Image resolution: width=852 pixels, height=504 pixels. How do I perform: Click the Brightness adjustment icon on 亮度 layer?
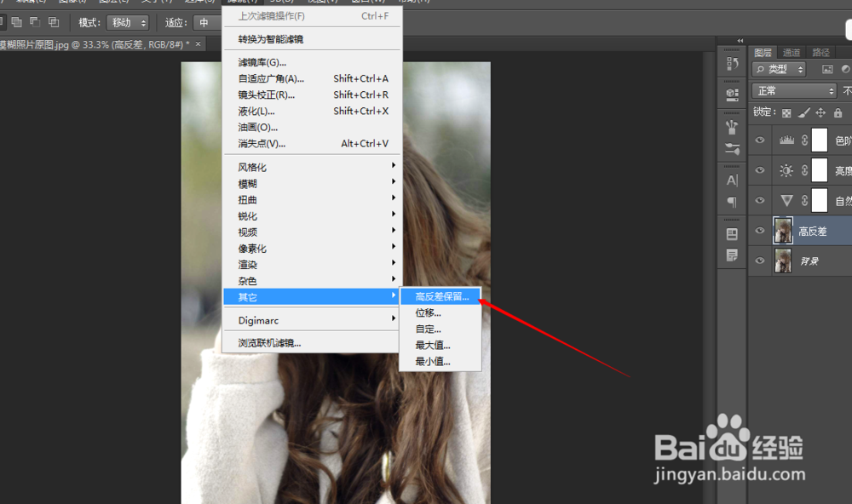click(786, 170)
